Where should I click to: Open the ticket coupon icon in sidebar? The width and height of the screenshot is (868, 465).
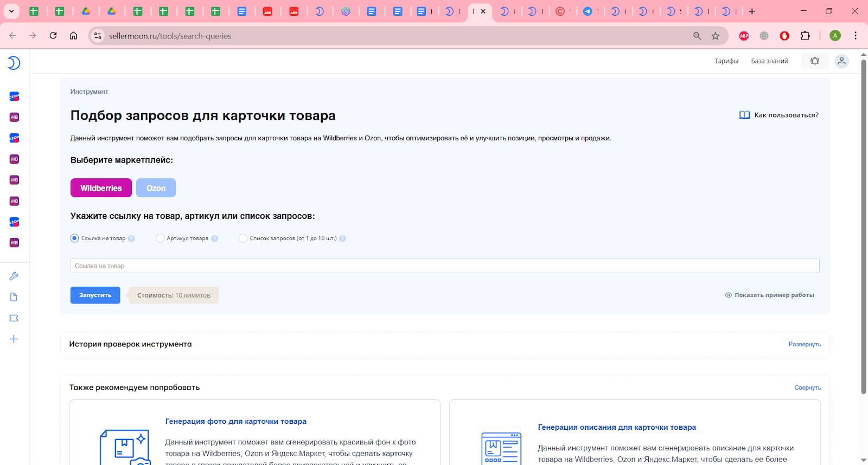14,318
